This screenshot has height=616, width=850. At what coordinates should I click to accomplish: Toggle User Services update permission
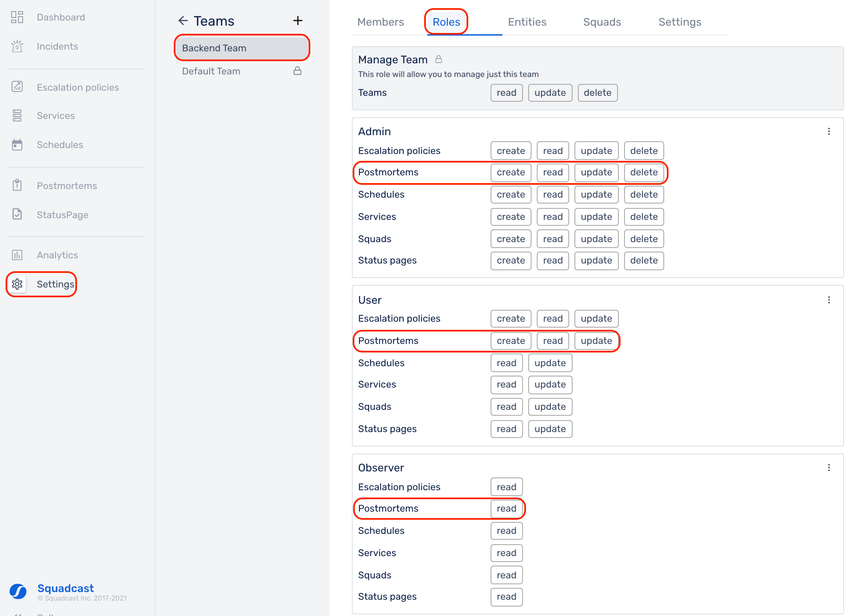[x=550, y=385]
